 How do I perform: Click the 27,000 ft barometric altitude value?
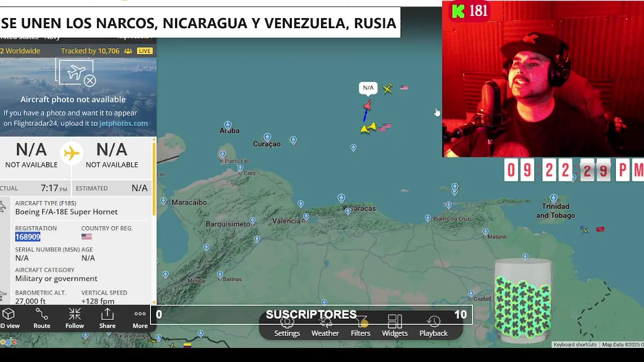[x=30, y=301]
